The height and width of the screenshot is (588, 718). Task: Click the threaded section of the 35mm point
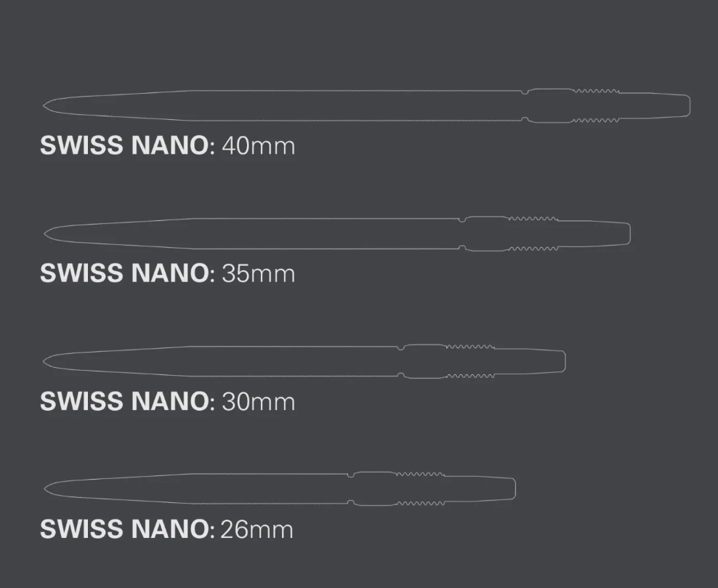533,233
